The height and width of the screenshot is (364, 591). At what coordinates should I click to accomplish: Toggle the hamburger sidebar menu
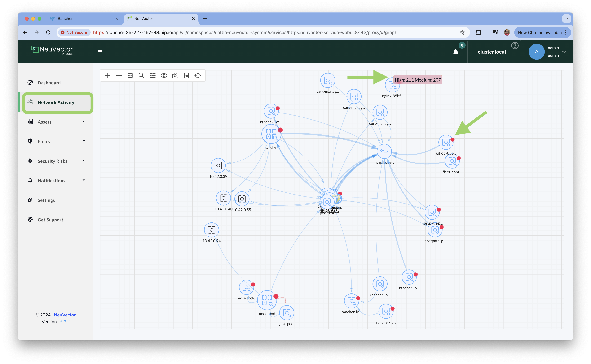(100, 52)
